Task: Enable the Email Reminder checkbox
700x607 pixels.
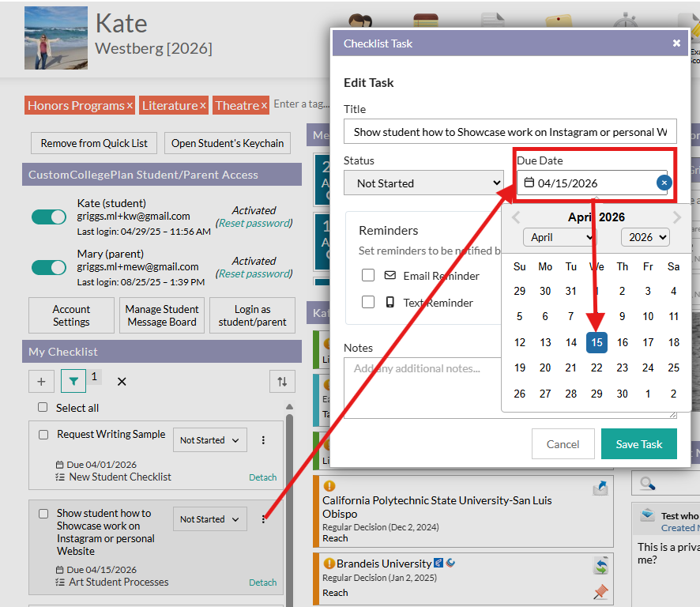Action: [x=368, y=276]
